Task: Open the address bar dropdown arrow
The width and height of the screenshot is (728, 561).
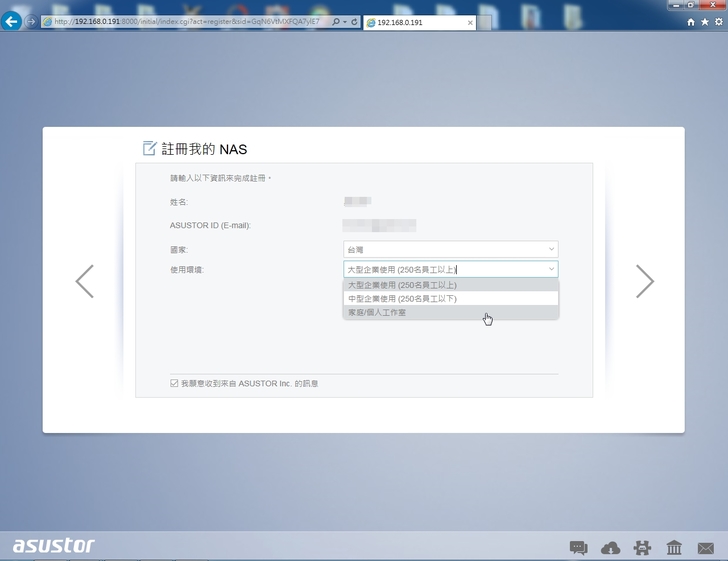Action: [345, 22]
